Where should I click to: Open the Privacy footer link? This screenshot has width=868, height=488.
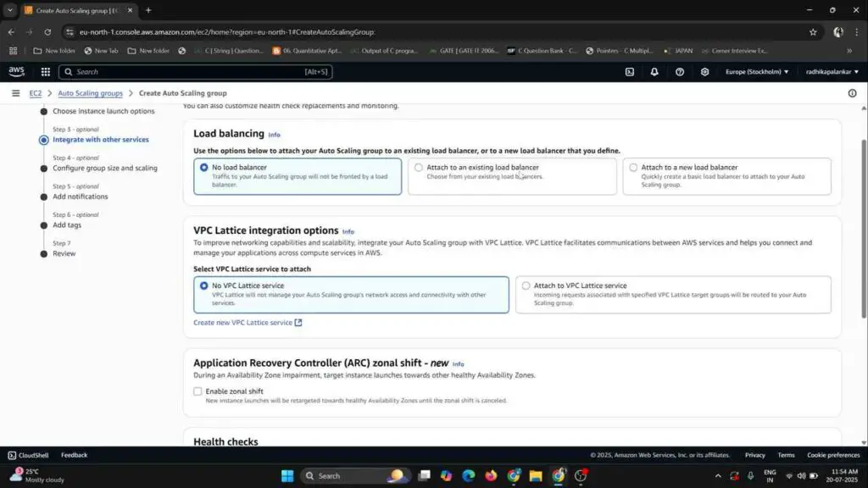pos(754,455)
